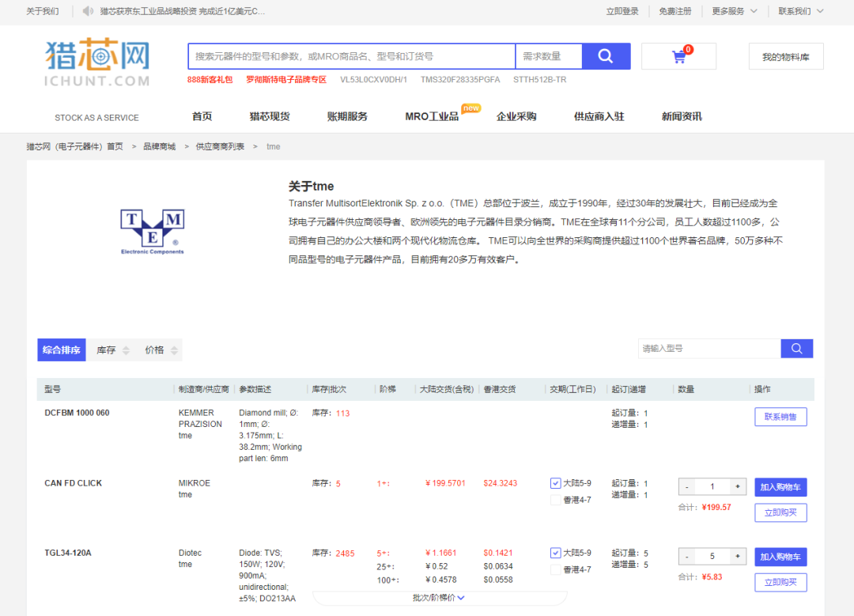
Task: Sort by stock arrows icon
Action: coord(126,350)
